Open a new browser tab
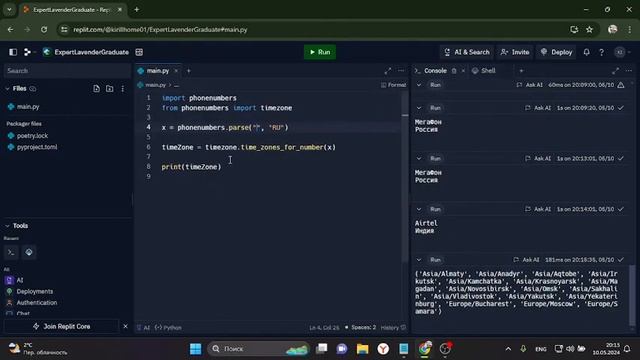The height and width of the screenshot is (360, 640). point(137,9)
